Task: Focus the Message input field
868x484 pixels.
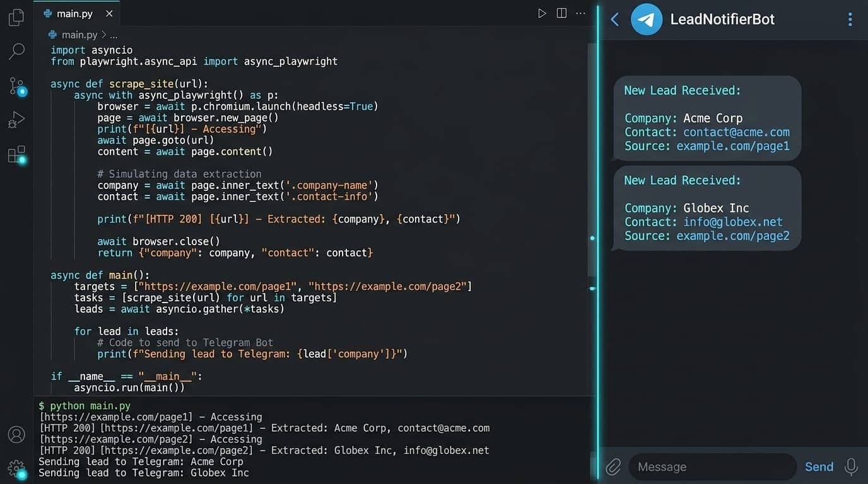Action: 713,467
